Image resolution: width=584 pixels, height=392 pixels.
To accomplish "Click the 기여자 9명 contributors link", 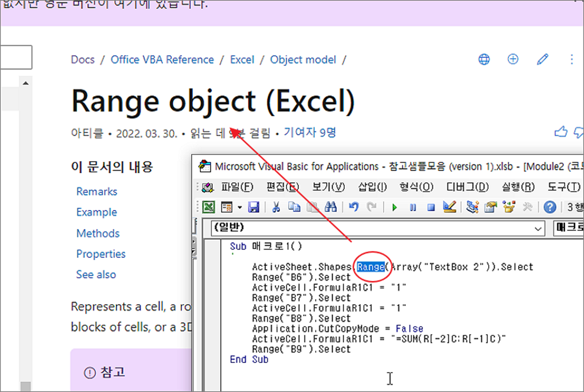I will pos(310,133).
